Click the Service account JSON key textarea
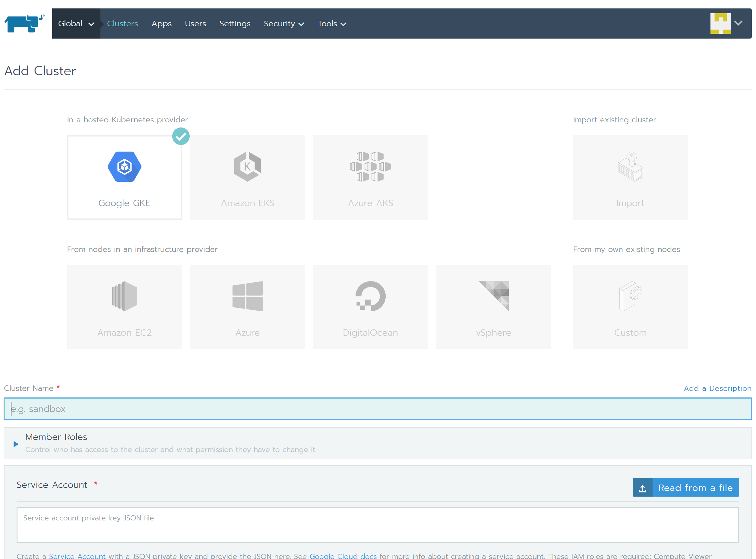The image size is (756, 559). [377, 525]
